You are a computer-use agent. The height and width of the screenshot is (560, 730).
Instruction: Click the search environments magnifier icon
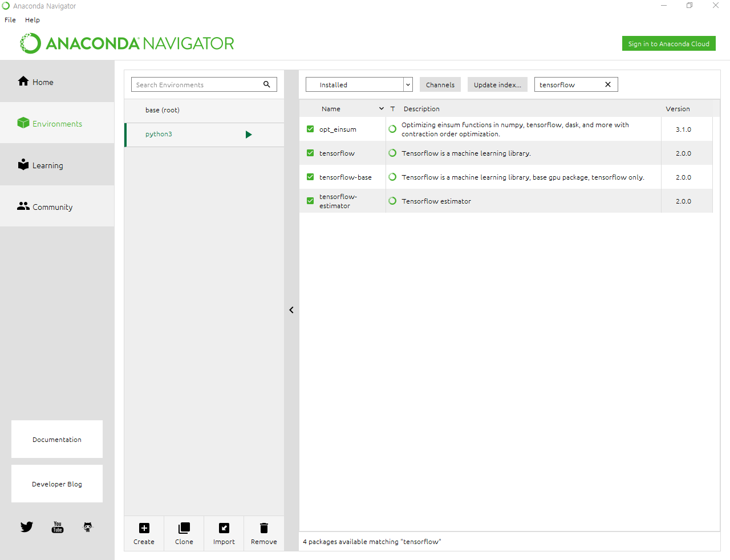tap(266, 84)
